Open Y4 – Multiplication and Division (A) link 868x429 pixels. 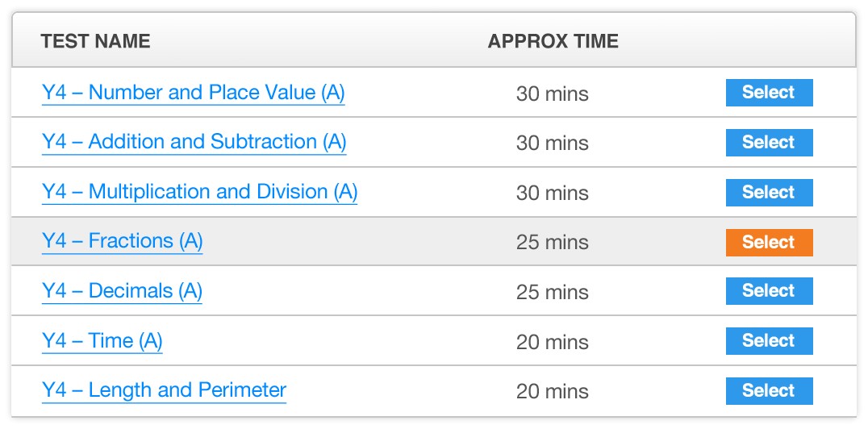[199, 192]
